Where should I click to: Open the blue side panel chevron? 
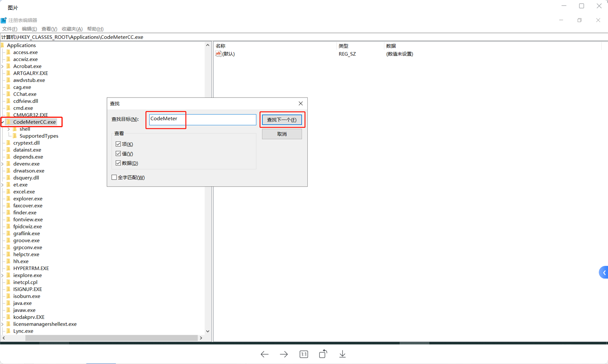coord(604,272)
